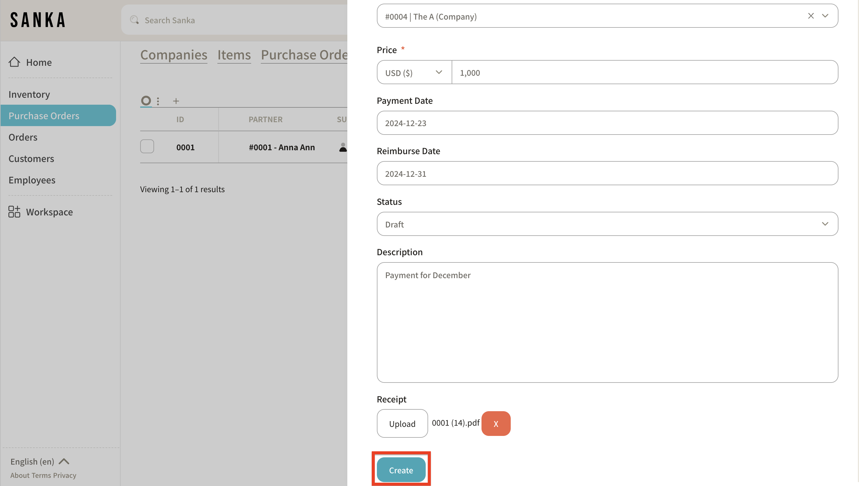868x486 pixels.
Task: Open the three-dot view options menu
Action: [158, 101]
